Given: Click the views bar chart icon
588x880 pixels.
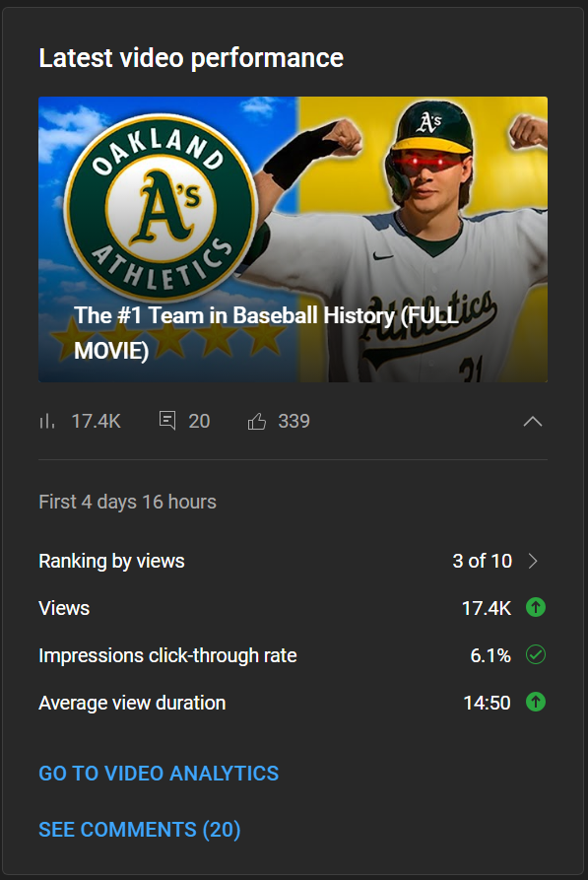Looking at the screenshot, I should [47, 421].
